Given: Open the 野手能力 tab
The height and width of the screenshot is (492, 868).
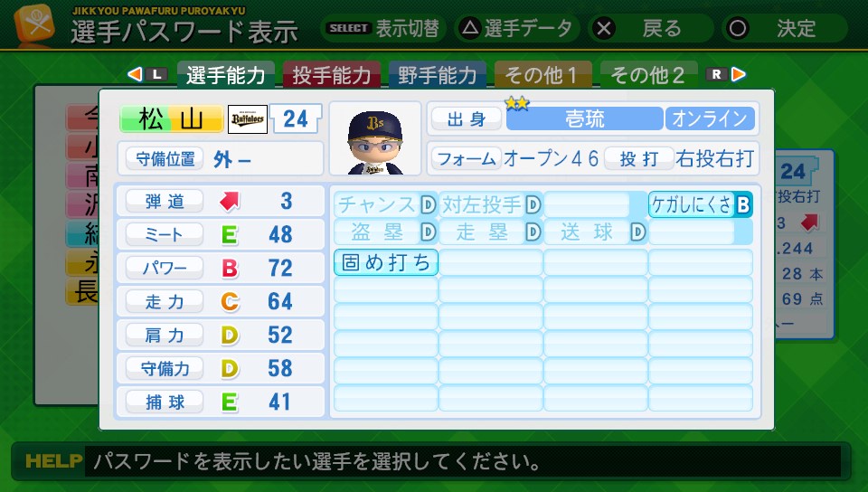Looking at the screenshot, I should click(438, 75).
